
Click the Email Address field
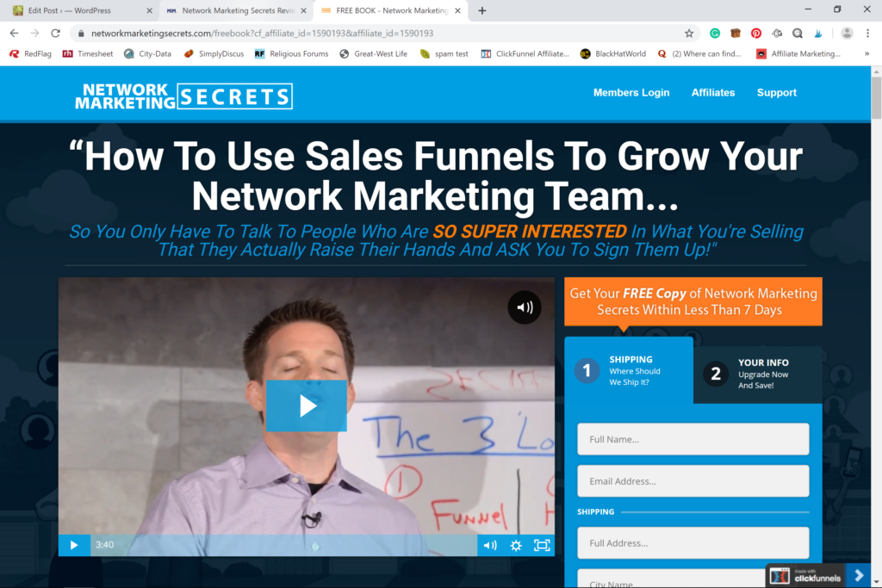coord(693,481)
